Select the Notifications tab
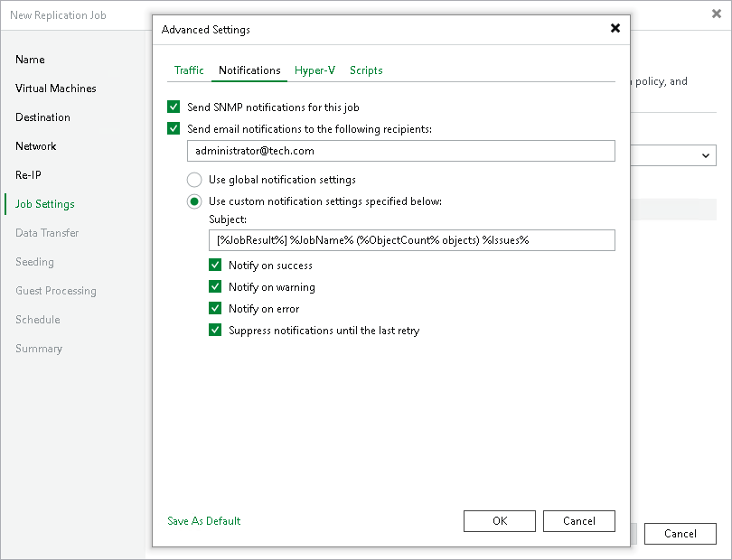The image size is (732, 560). tap(249, 70)
